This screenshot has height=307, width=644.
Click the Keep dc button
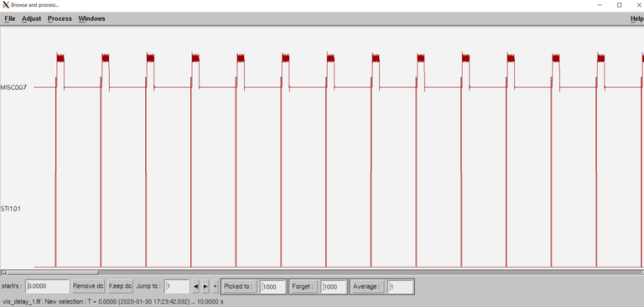pyautogui.click(x=120, y=286)
